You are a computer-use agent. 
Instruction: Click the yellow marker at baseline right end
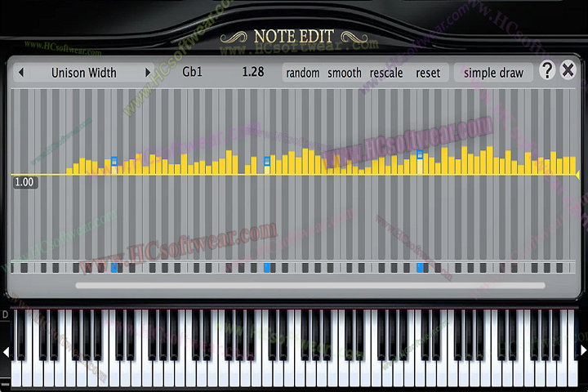tap(578, 175)
